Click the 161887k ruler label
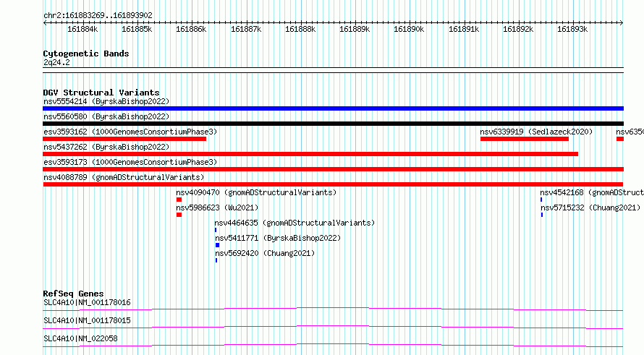 [x=246, y=29]
